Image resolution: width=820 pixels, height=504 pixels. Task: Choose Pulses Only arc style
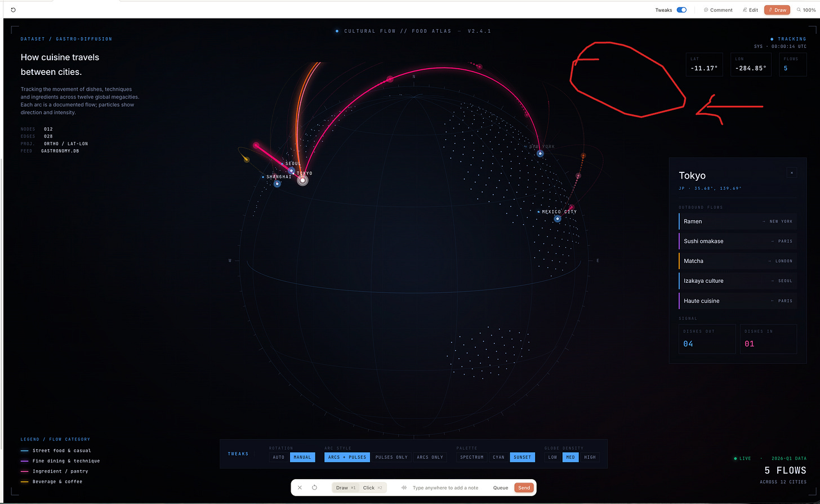391,457
